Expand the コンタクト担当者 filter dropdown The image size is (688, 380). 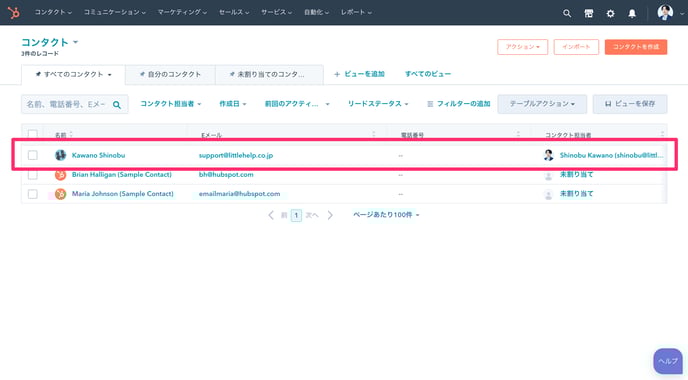coord(171,104)
